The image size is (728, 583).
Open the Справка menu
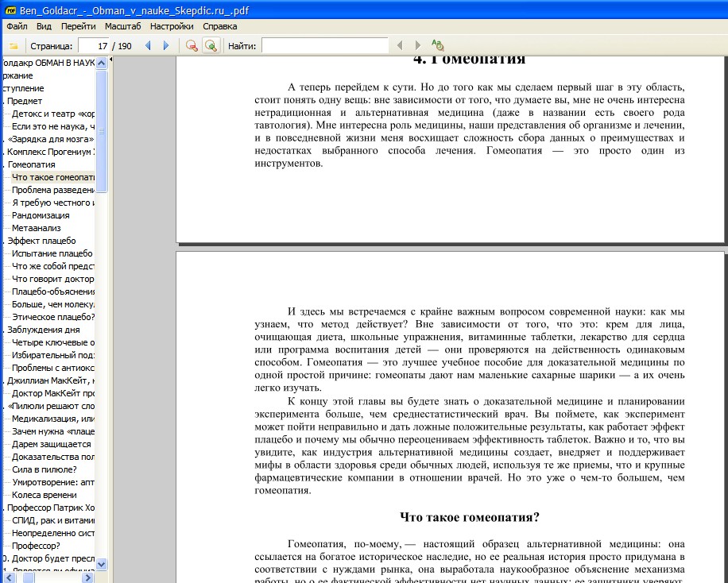tap(219, 26)
